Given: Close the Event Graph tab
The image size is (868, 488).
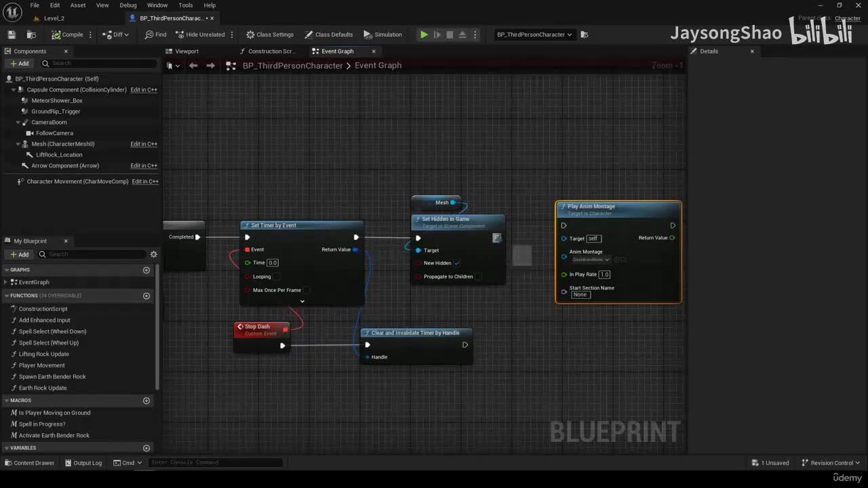Looking at the screenshot, I should tap(374, 52).
